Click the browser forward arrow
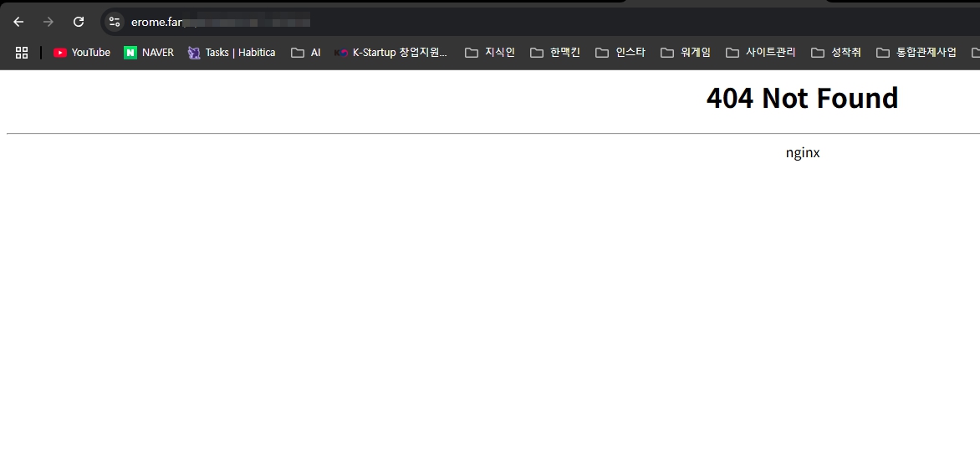Viewport: 980px width, 450px height. [48, 22]
